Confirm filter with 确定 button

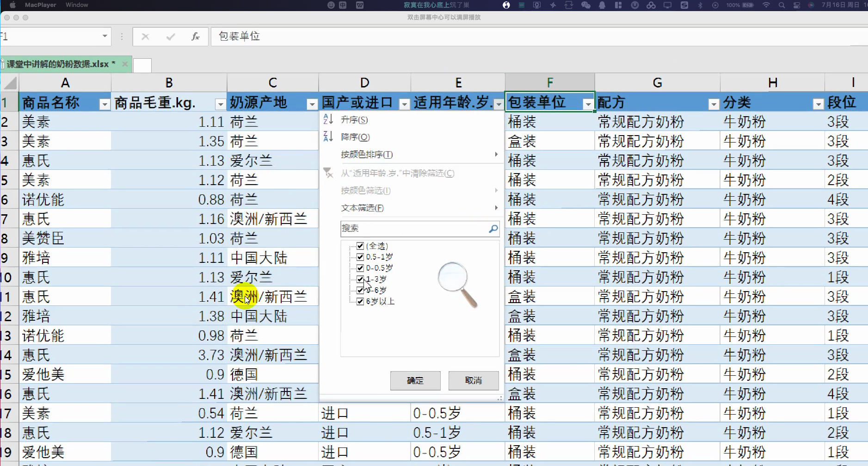415,380
